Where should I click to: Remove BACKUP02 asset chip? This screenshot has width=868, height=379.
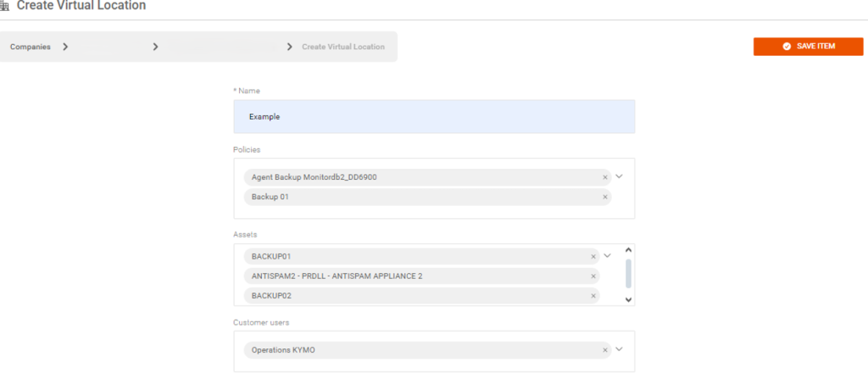click(x=593, y=296)
